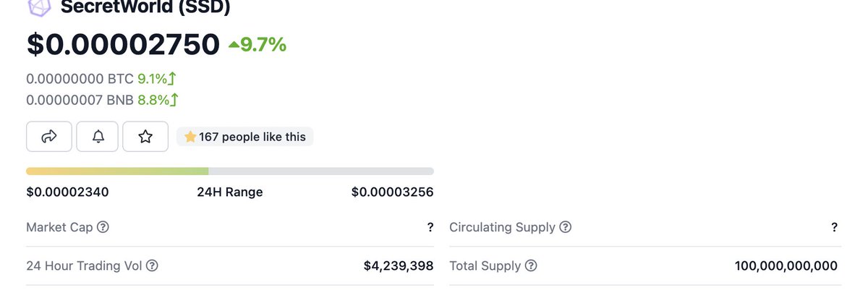Viewport: 868px width, 301px height.
Task: Click the $0.00002750 price value
Action: click(123, 45)
